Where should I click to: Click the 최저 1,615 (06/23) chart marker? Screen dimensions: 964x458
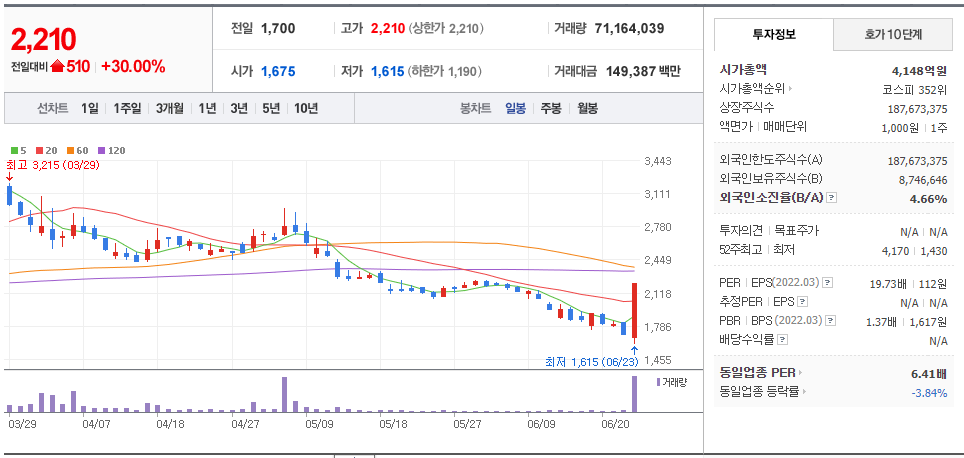592,361
